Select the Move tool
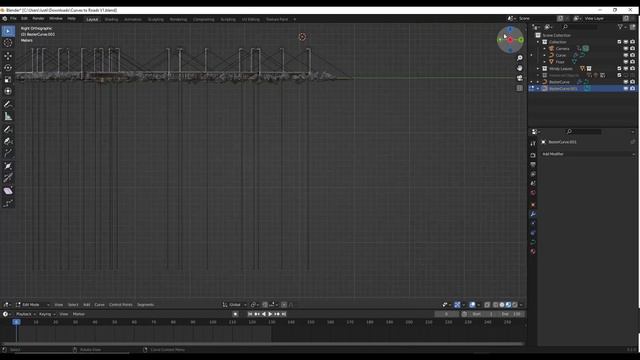 click(x=8, y=56)
